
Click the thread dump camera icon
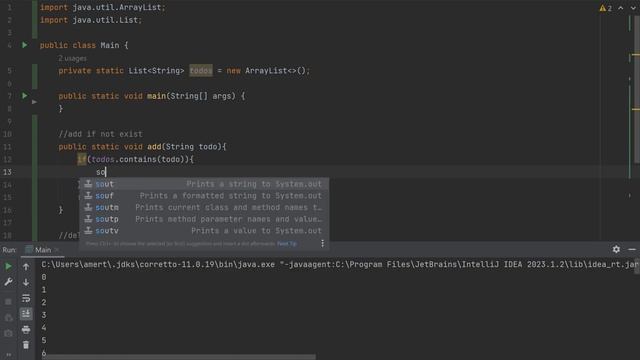(8, 333)
